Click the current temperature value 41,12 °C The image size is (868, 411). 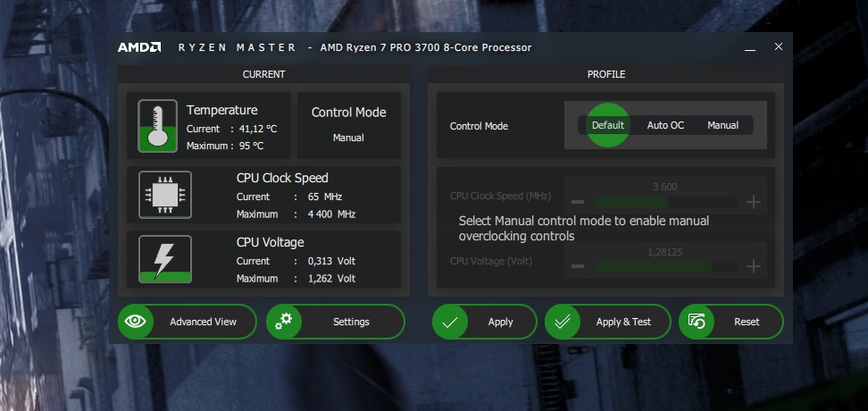tap(258, 129)
